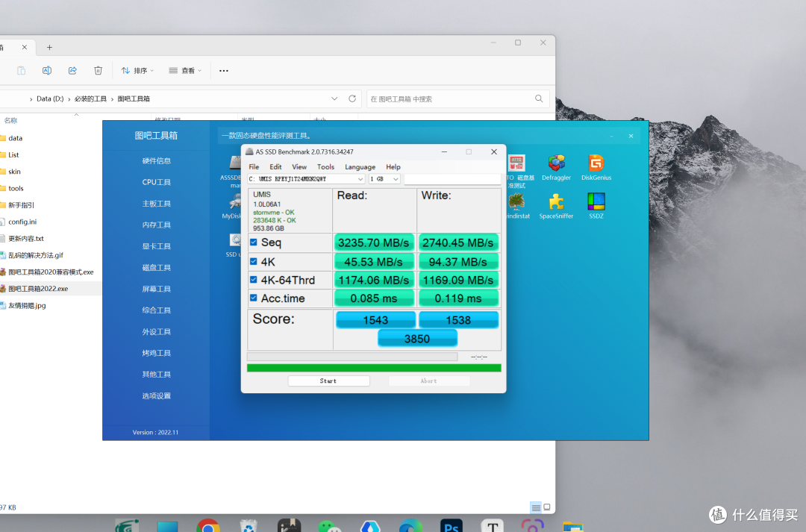Open the File menu in AS SSD
This screenshot has width=806, height=532.
click(254, 167)
